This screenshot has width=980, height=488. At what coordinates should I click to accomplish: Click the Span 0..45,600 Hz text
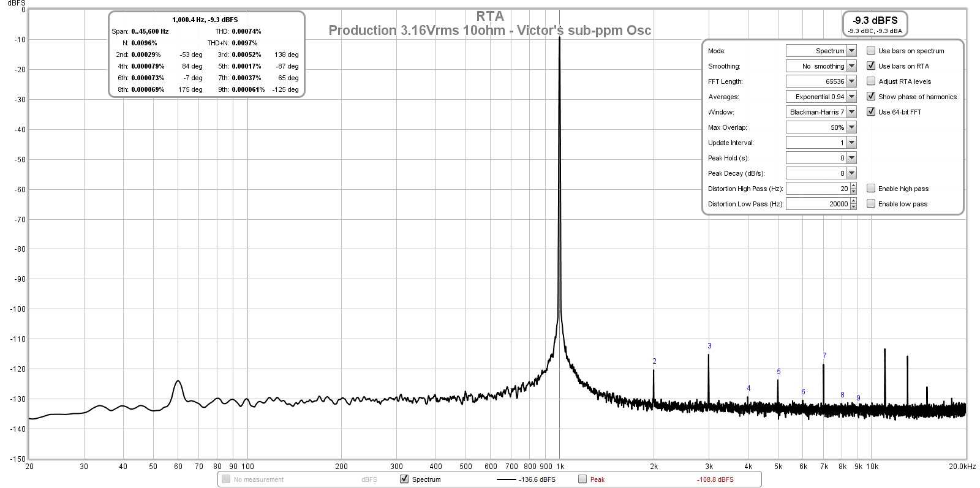140,31
